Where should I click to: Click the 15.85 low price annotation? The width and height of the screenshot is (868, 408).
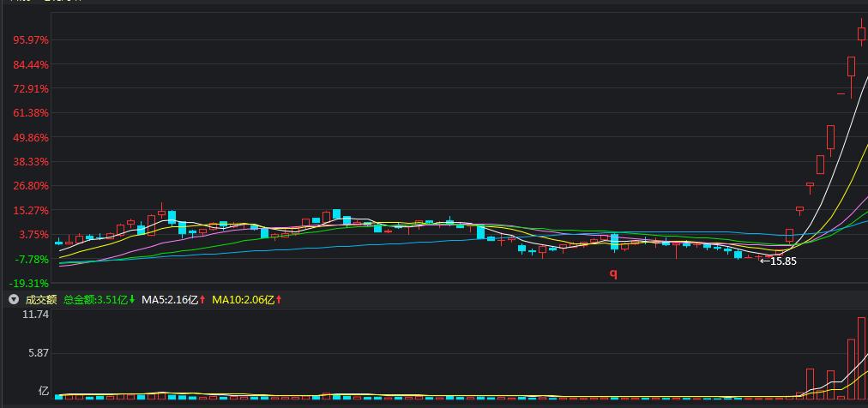point(782,261)
